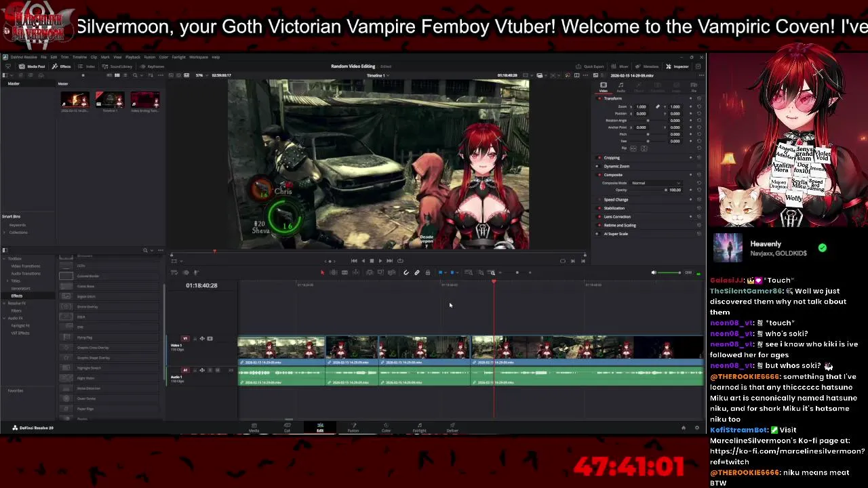Toggle Zoom X/Y link icon
This screenshot has height=488, width=868.
click(657, 106)
